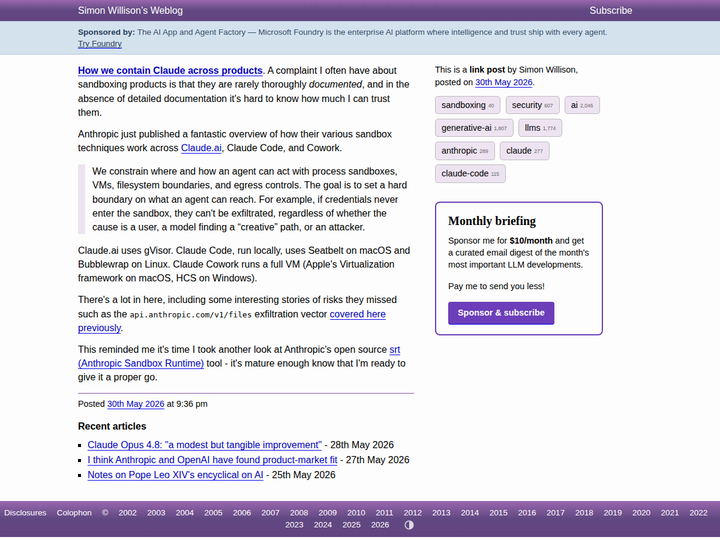Open the 2009 archive in footer

[x=327, y=513]
